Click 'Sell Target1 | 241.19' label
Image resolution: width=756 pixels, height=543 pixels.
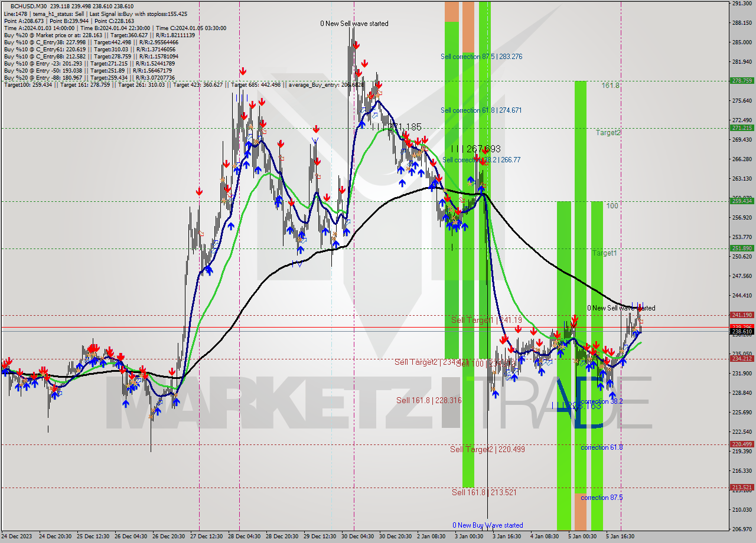click(487, 320)
